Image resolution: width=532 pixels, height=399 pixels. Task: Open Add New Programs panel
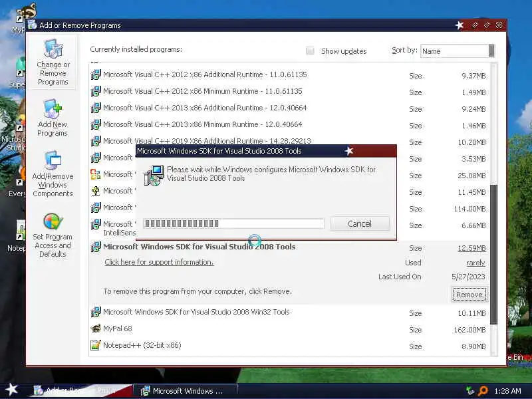(53, 118)
